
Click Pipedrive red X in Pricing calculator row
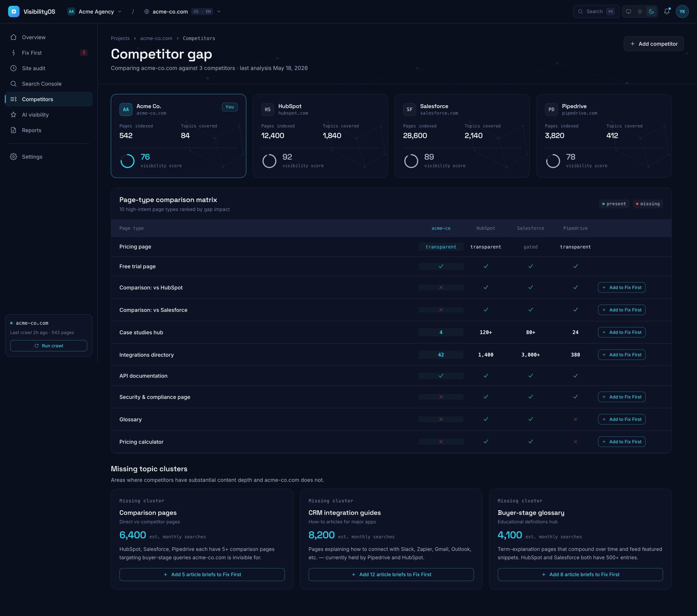(x=575, y=442)
